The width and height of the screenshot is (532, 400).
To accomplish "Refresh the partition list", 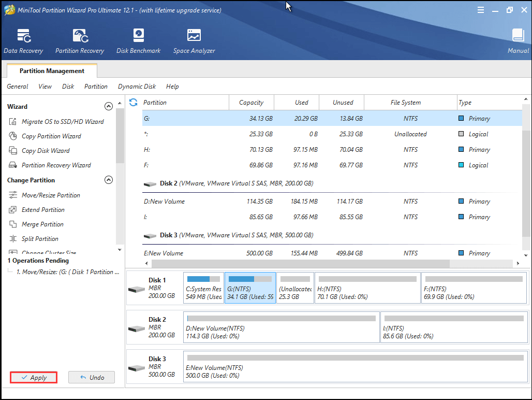I will click(x=134, y=102).
